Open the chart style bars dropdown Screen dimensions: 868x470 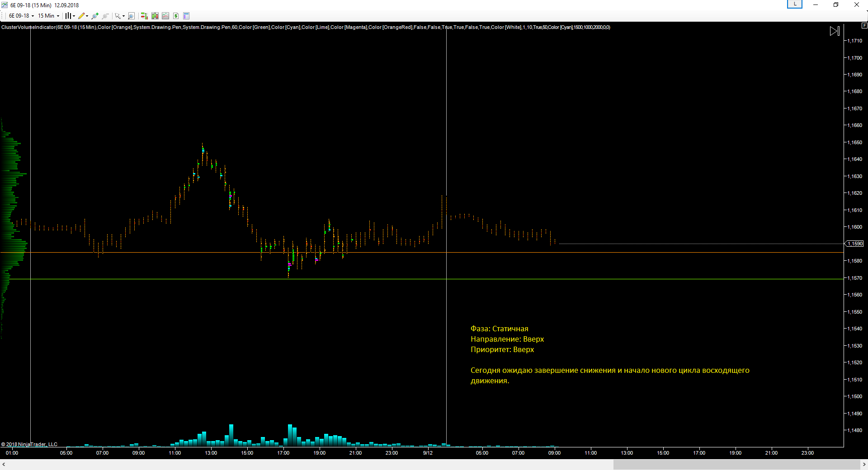click(70, 16)
